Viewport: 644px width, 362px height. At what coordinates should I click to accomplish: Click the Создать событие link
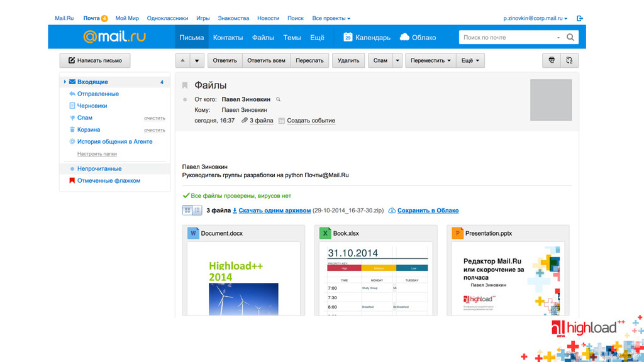tap(311, 121)
